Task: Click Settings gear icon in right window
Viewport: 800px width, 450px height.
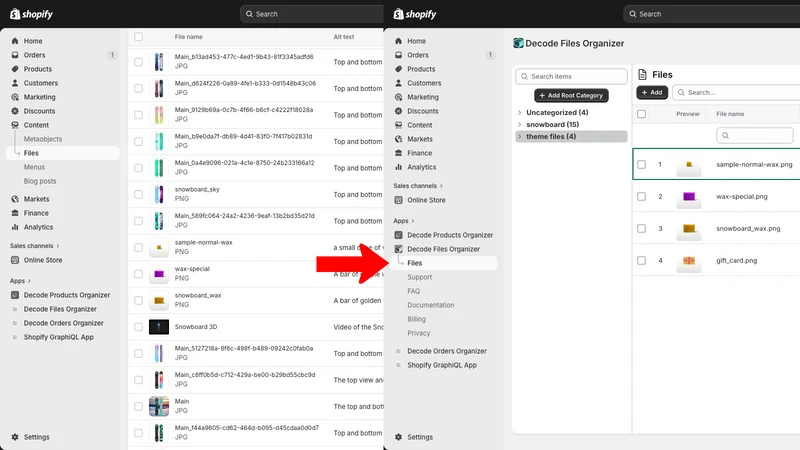Action: click(x=398, y=437)
